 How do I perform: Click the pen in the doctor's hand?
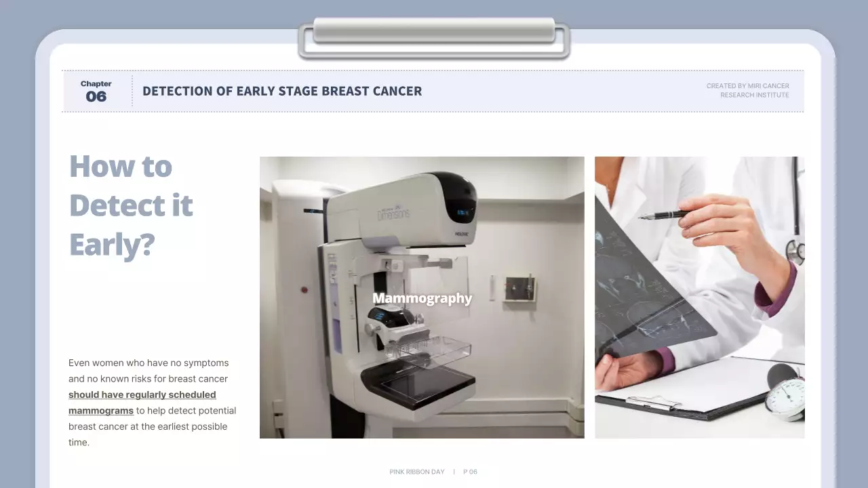[663, 215]
